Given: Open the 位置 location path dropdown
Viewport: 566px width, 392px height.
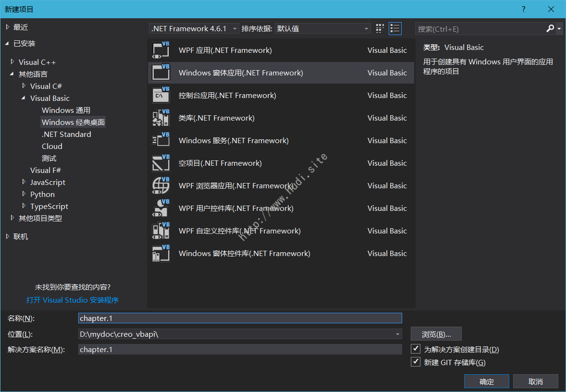Looking at the screenshot, I should click(397, 334).
